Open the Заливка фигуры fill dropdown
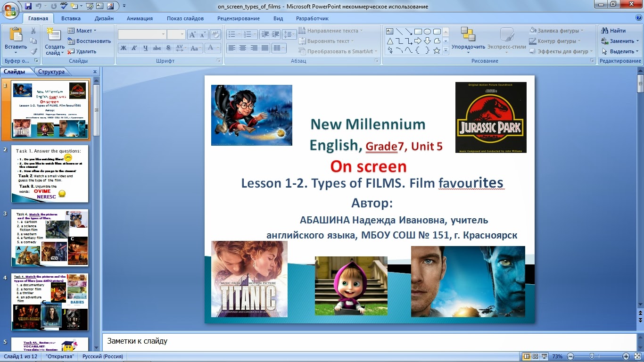The width and height of the screenshot is (644, 362). click(x=556, y=31)
